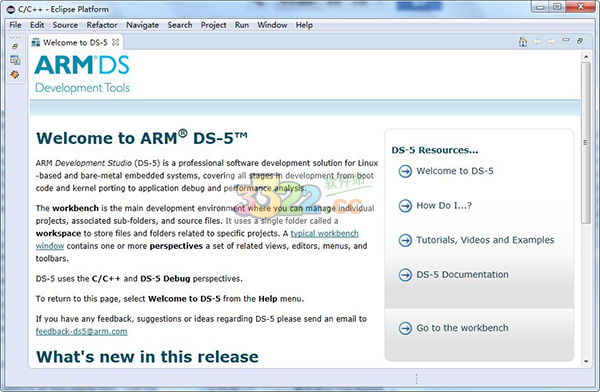
Task: Click the forward navigation arrow
Action: (551, 41)
